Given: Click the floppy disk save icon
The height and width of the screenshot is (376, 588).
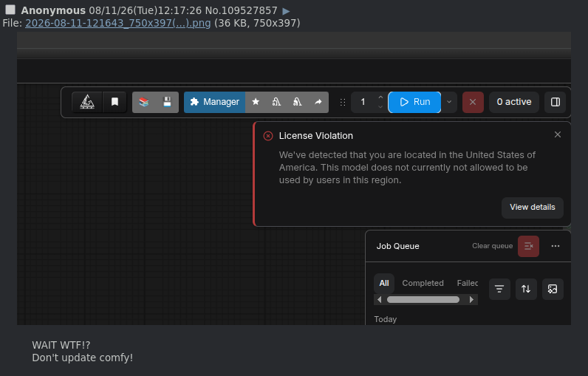Looking at the screenshot, I should pyautogui.click(x=167, y=102).
